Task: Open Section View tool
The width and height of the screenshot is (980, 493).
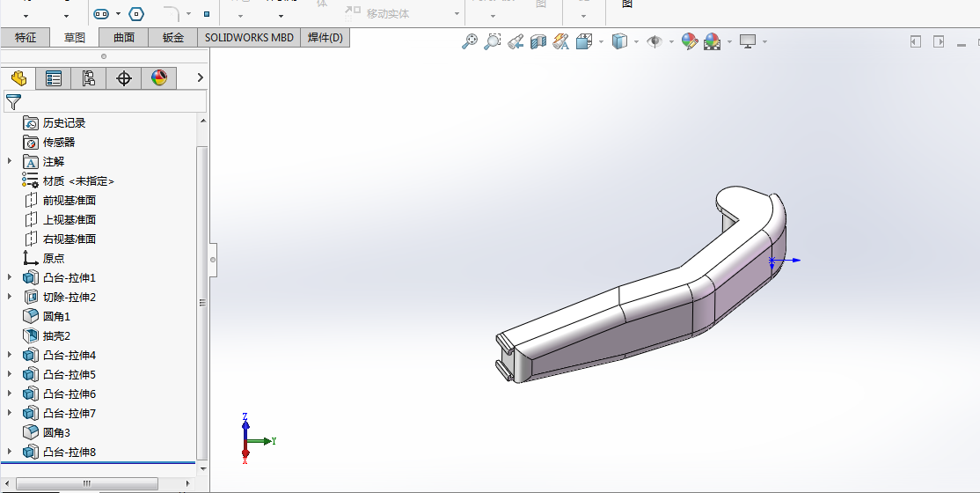Action: click(x=538, y=42)
